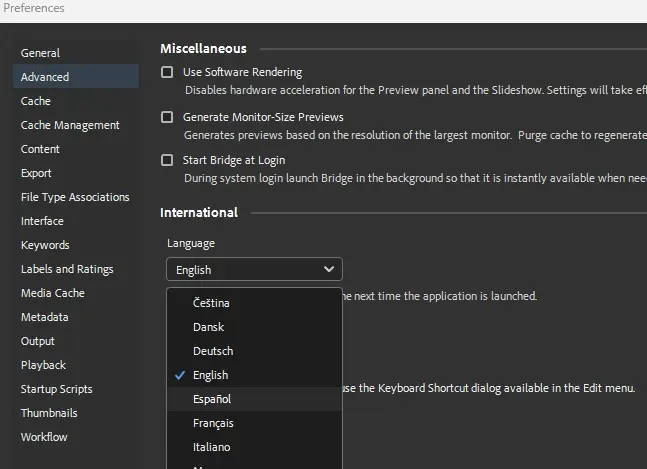Enable Start Bridge at Login checkbox
Viewport: 647px width, 469px height.
click(x=167, y=160)
